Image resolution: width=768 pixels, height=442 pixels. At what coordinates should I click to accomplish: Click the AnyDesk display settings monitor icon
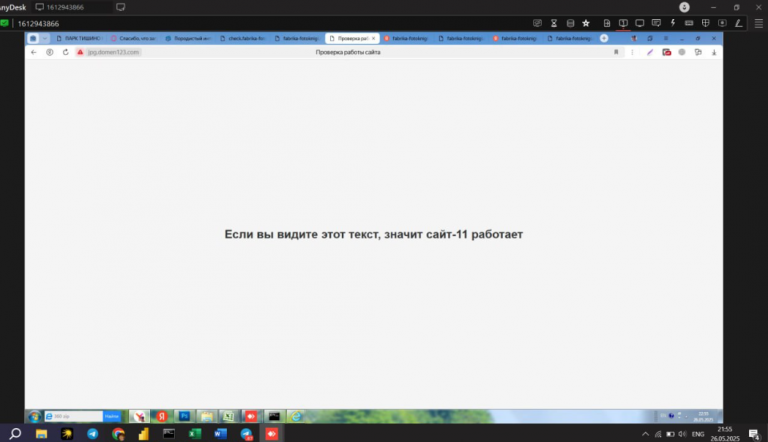tap(640, 23)
